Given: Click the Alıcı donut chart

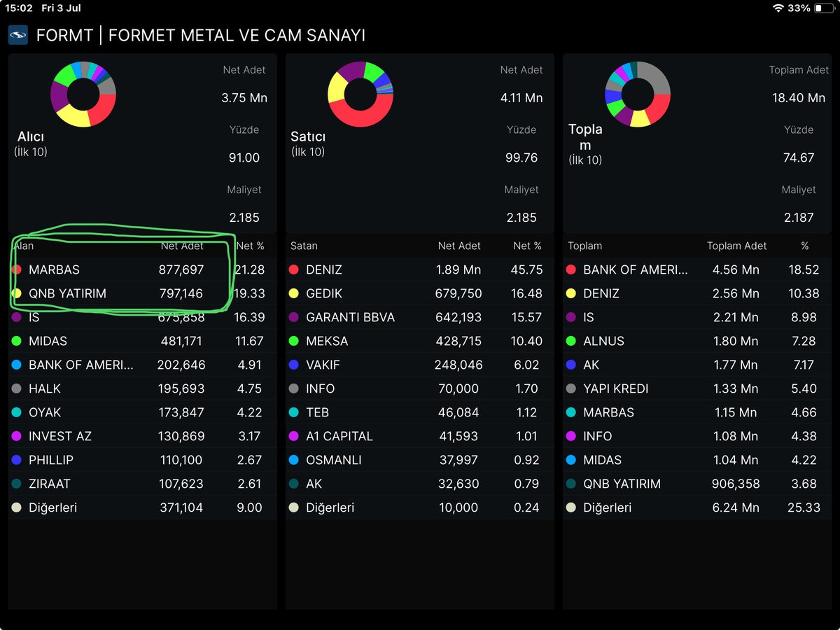Looking at the screenshot, I should tap(83, 94).
